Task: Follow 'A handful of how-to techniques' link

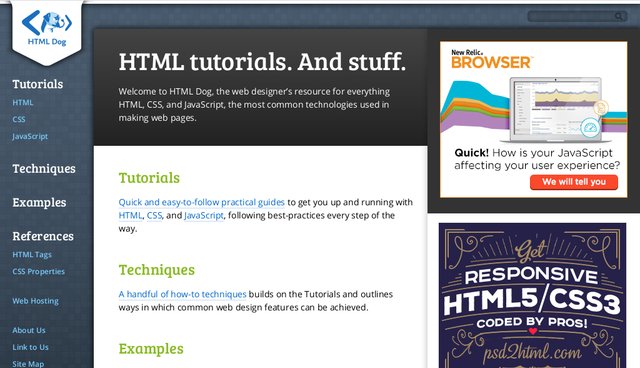Action: pos(182,294)
